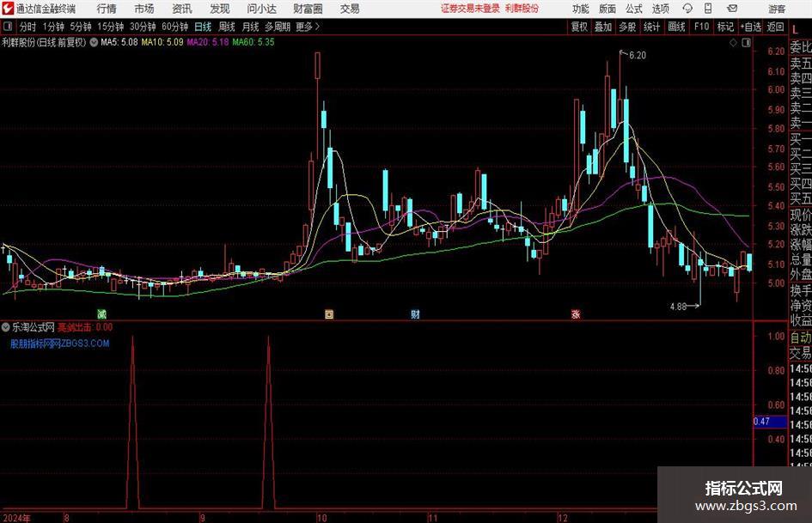This screenshot has width=812, height=523.
Task: Expand the 更多 periods chevron
Action: (308, 27)
